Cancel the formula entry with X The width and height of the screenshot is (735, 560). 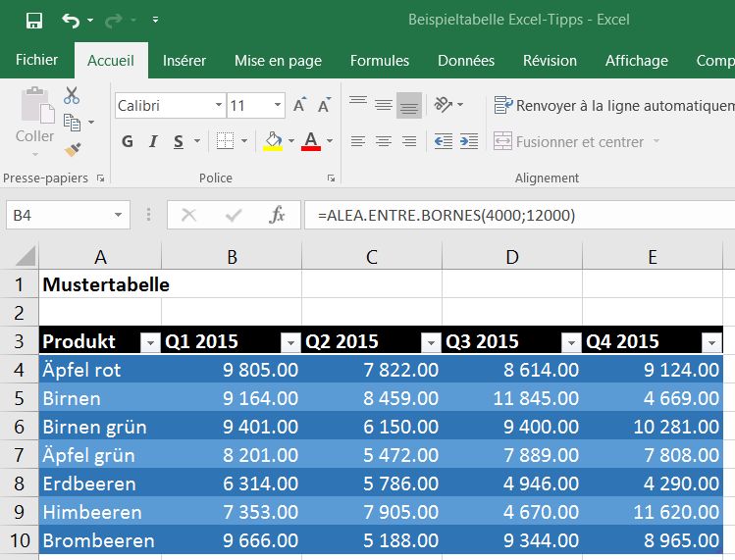(189, 215)
